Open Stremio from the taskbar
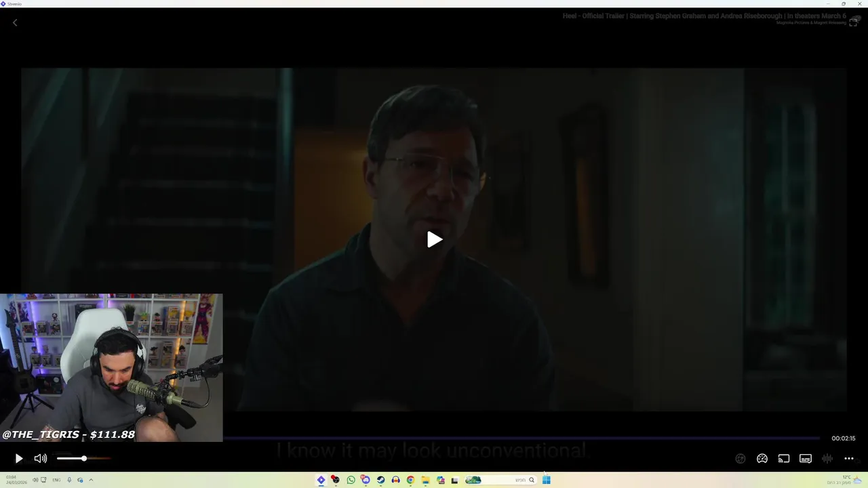This screenshot has height=488, width=868. pyautogui.click(x=321, y=480)
